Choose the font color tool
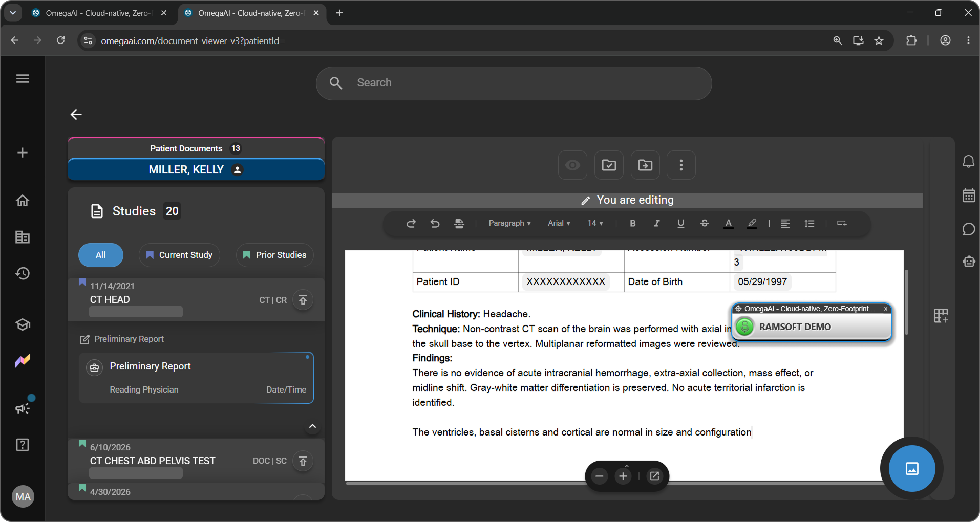This screenshot has height=522, width=980. coord(728,224)
